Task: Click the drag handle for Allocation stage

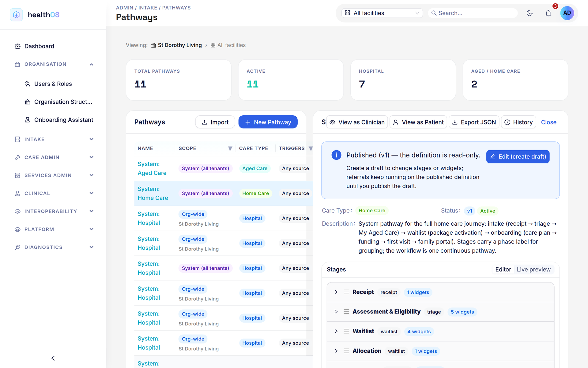Action: click(346, 351)
